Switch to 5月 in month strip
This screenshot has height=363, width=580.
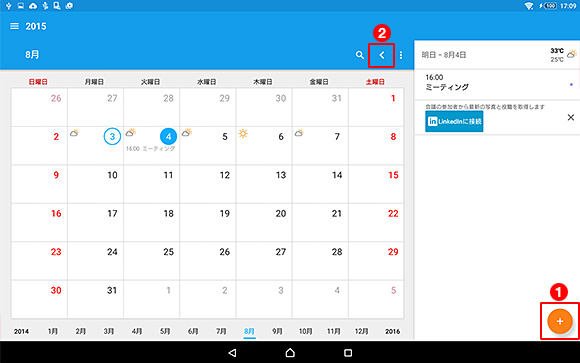pyautogui.click(x=165, y=332)
